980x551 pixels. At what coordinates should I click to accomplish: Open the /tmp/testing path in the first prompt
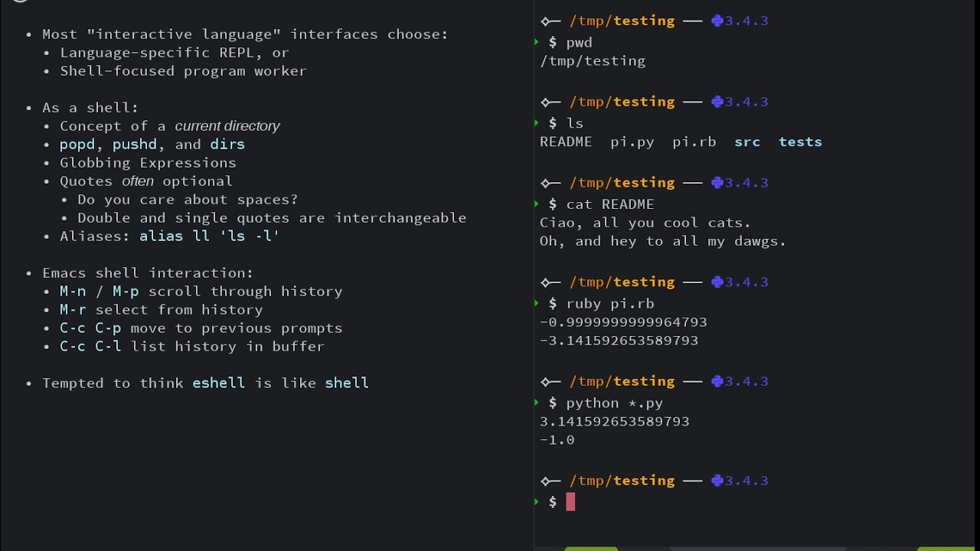pyautogui.click(x=622, y=21)
